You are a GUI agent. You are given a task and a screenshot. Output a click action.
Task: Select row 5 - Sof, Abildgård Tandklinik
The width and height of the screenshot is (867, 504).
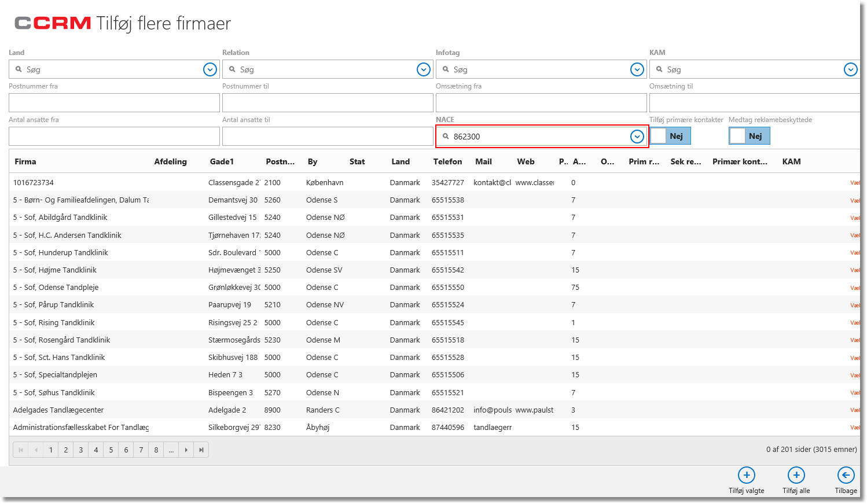(434, 218)
